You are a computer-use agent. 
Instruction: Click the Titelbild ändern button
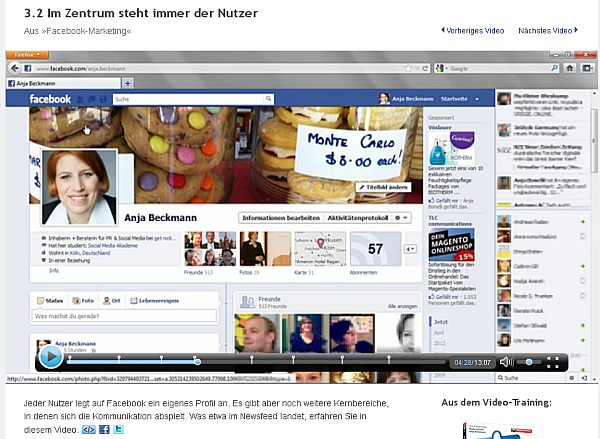(381, 187)
